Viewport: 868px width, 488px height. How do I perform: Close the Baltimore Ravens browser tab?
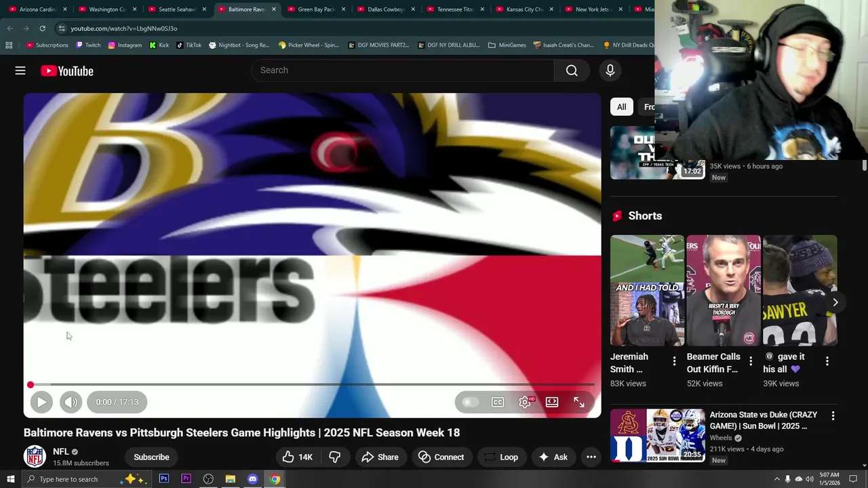pos(273,9)
